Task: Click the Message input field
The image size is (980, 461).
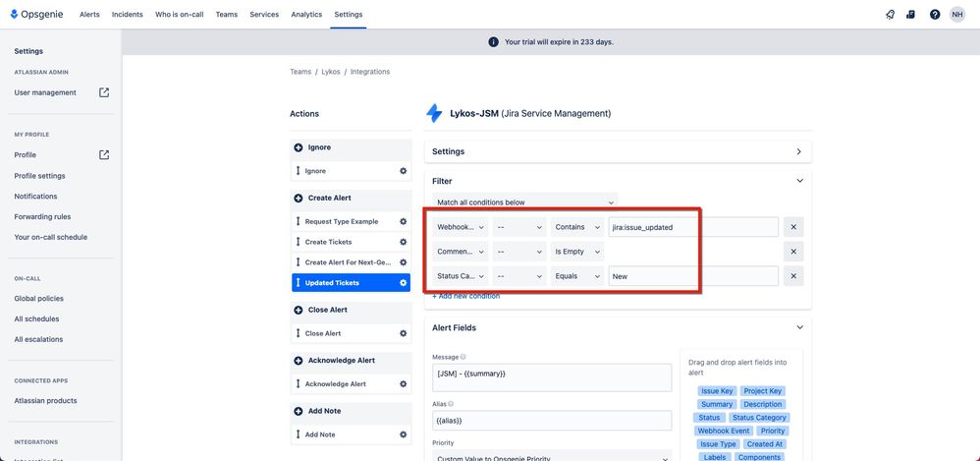Action: 552,377
